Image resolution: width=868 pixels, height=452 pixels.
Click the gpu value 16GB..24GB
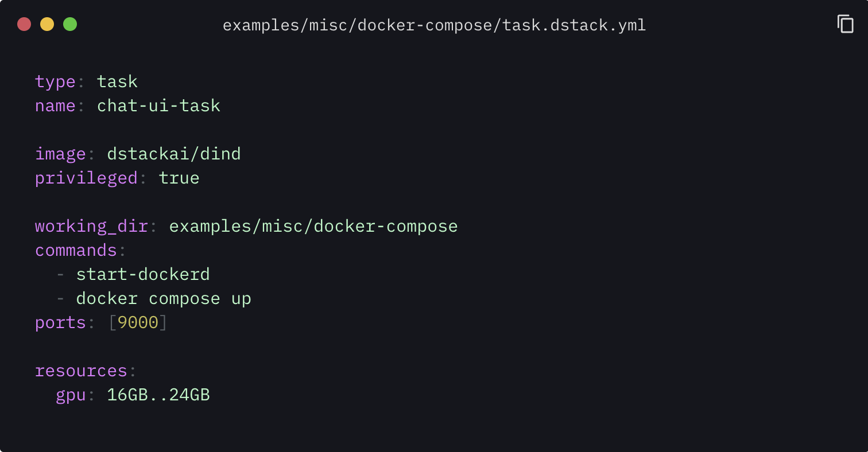(158, 395)
